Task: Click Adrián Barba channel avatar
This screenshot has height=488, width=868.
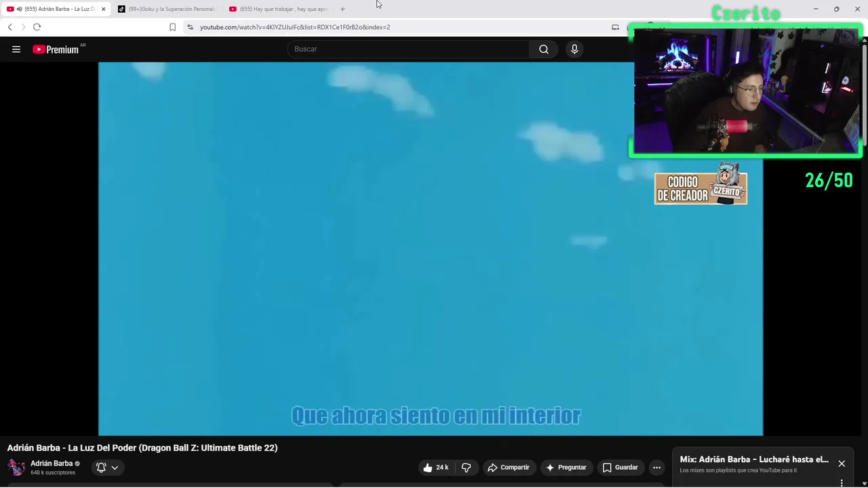Action: pyautogui.click(x=16, y=467)
